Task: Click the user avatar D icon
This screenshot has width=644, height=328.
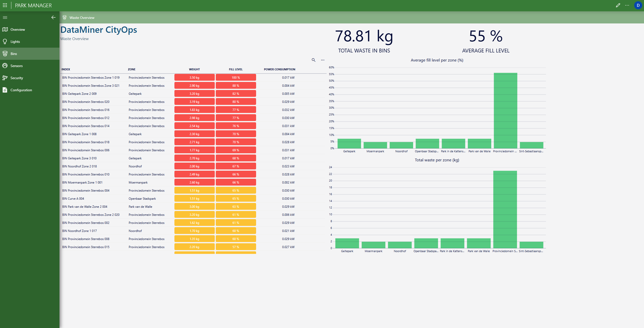Action: pos(638,5)
